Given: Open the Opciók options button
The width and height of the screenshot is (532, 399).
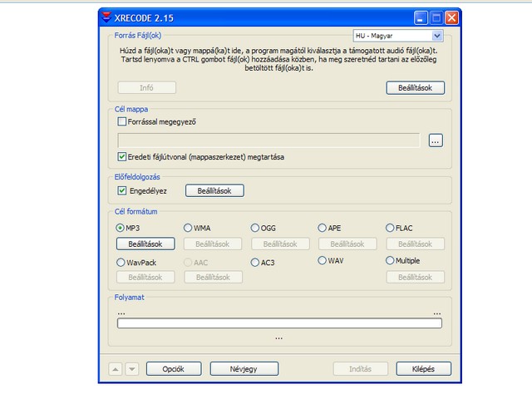Looking at the screenshot, I should click(x=173, y=368).
